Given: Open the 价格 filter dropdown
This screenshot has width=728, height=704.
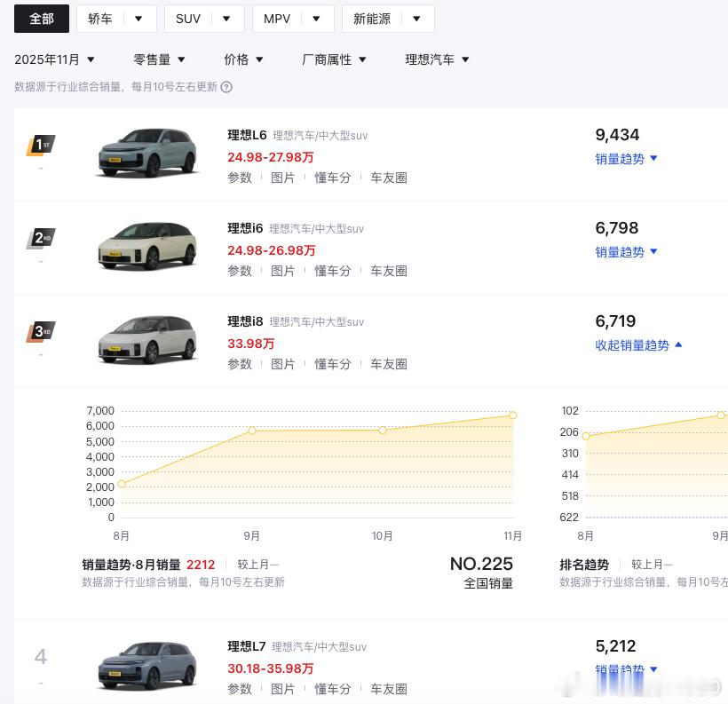Looking at the screenshot, I should click(242, 59).
